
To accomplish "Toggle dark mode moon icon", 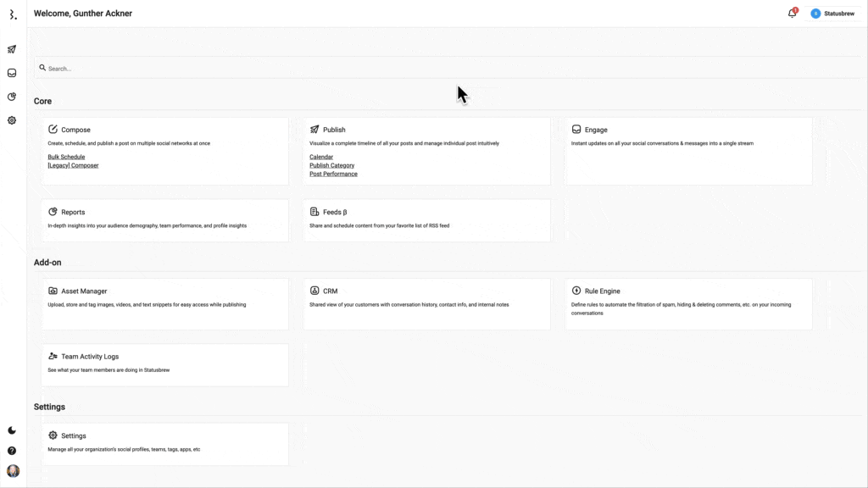I will pyautogui.click(x=12, y=430).
